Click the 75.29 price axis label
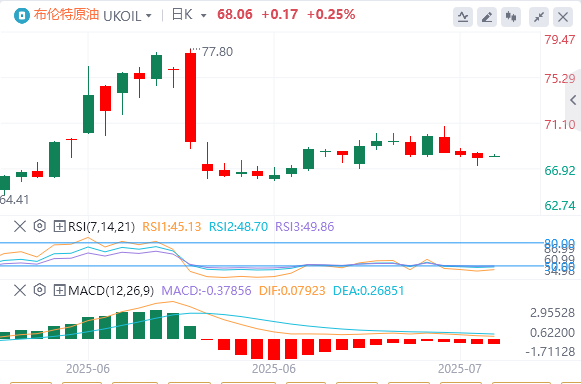The height and width of the screenshot is (384, 581). pos(560,79)
